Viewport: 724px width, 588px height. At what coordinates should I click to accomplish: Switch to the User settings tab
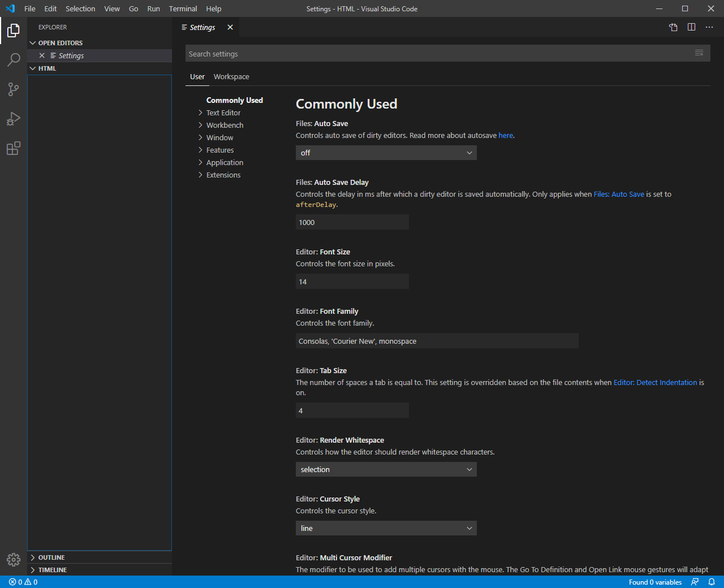[197, 77]
